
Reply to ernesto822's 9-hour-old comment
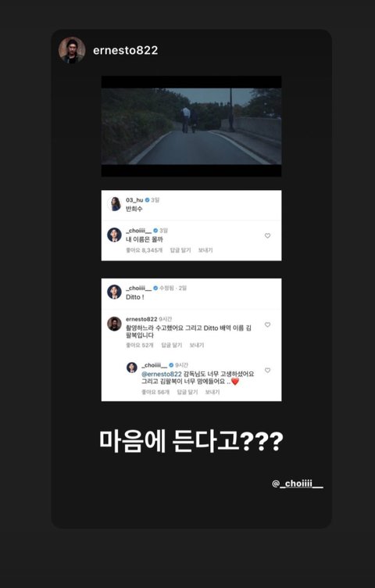(172, 345)
